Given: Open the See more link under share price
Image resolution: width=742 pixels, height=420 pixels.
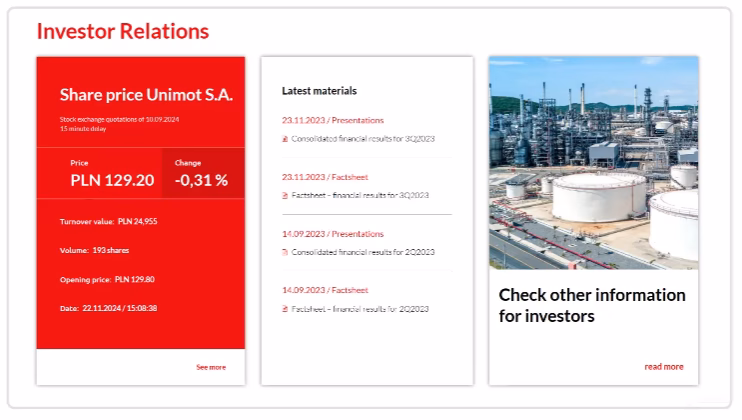Looking at the screenshot, I should 211,367.
